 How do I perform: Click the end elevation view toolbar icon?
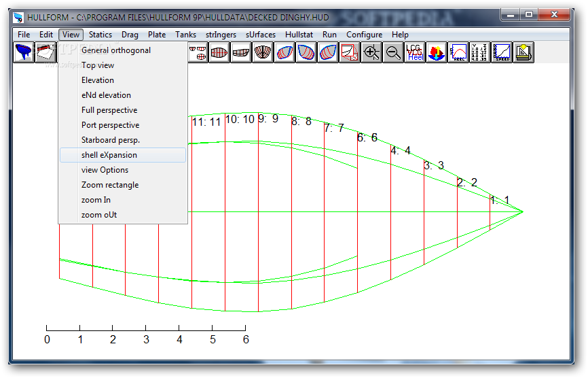pyautogui.click(x=263, y=52)
